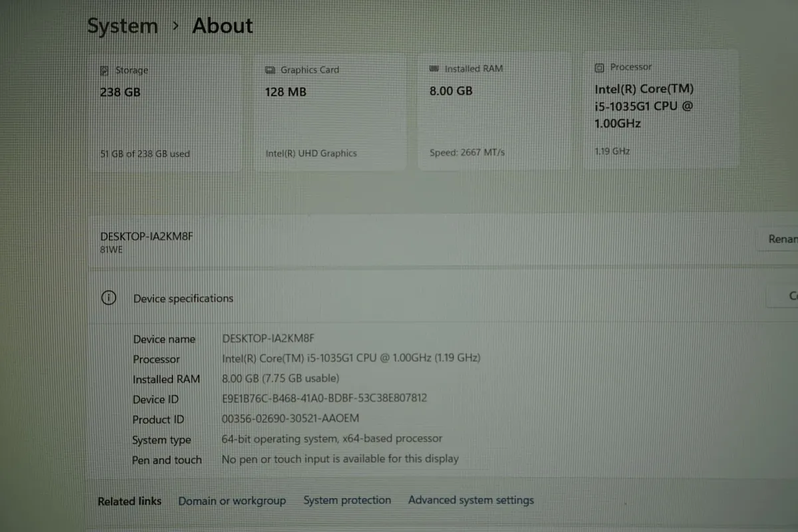The width and height of the screenshot is (798, 532).
Task: Open Advanced system settings
Action: 471,499
